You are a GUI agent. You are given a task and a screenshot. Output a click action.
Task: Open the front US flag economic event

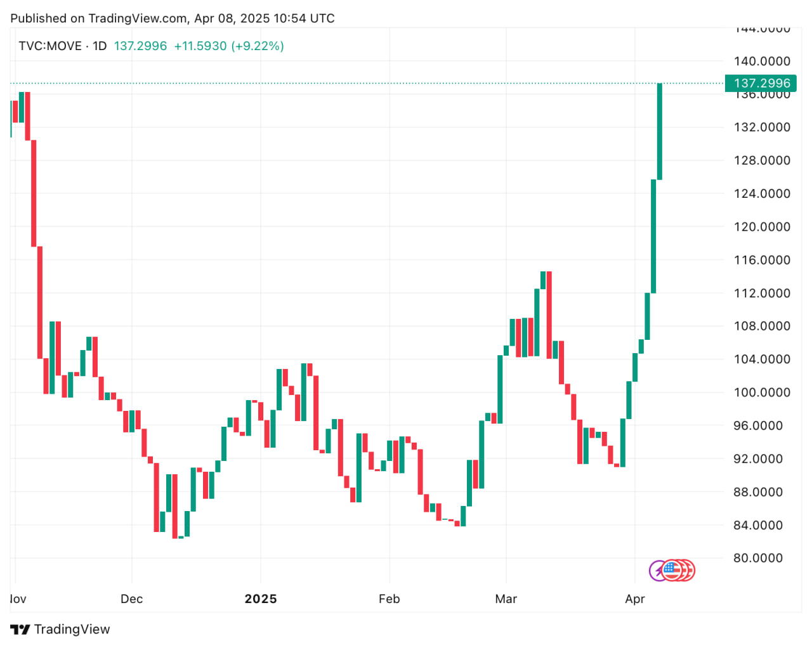pyautogui.click(x=671, y=570)
